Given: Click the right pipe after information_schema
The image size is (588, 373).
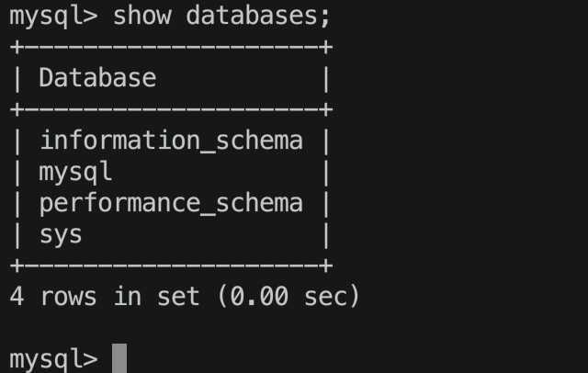Looking at the screenshot, I should pos(326,141).
